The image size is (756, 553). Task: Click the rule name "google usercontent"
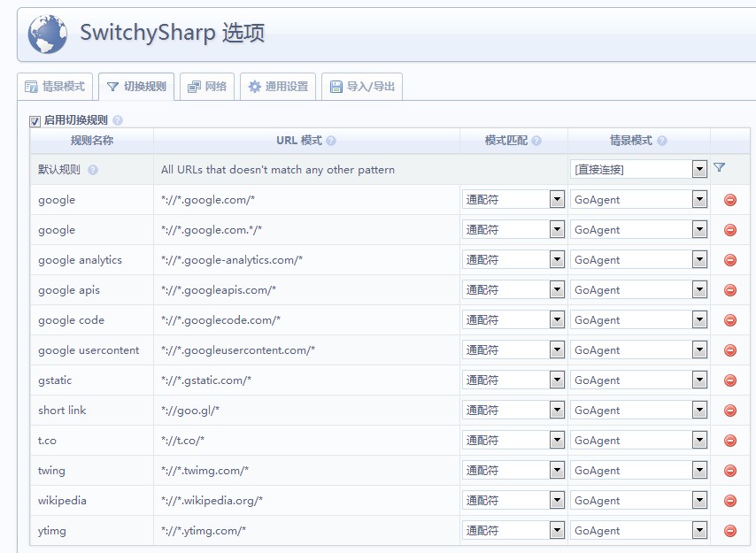point(89,350)
